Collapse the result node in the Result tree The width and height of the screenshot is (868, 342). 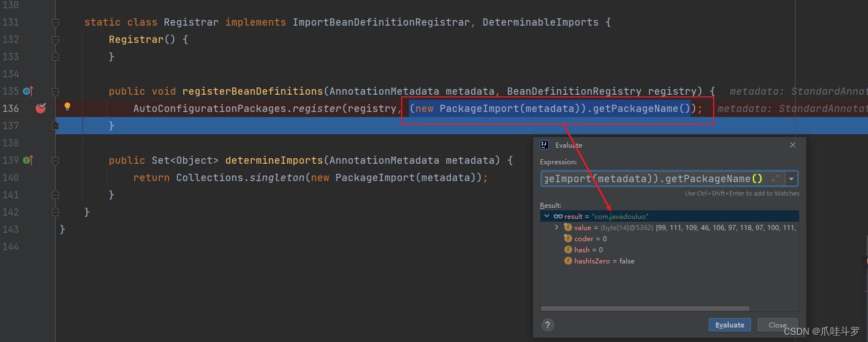[547, 216]
